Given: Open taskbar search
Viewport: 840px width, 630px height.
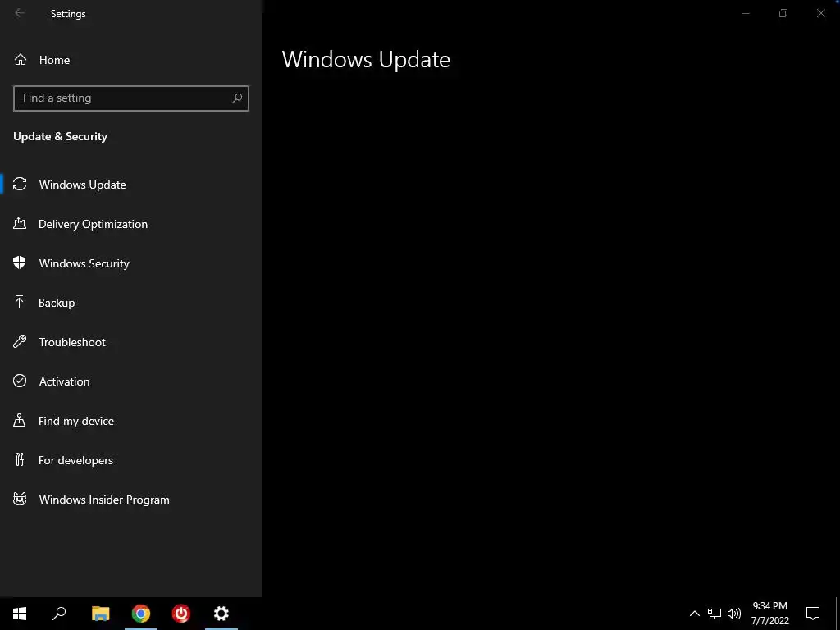Looking at the screenshot, I should tap(59, 614).
